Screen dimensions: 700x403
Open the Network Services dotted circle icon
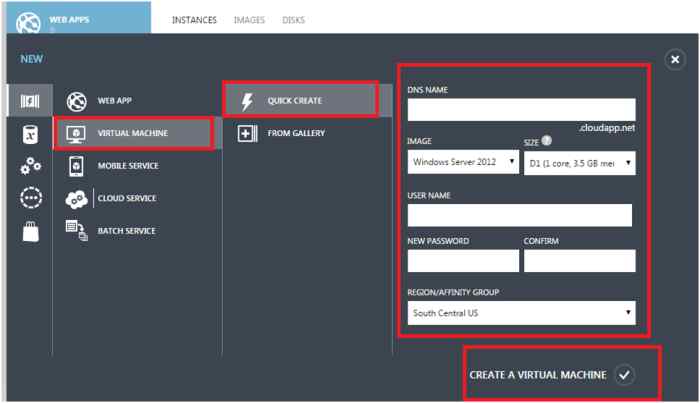31,198
